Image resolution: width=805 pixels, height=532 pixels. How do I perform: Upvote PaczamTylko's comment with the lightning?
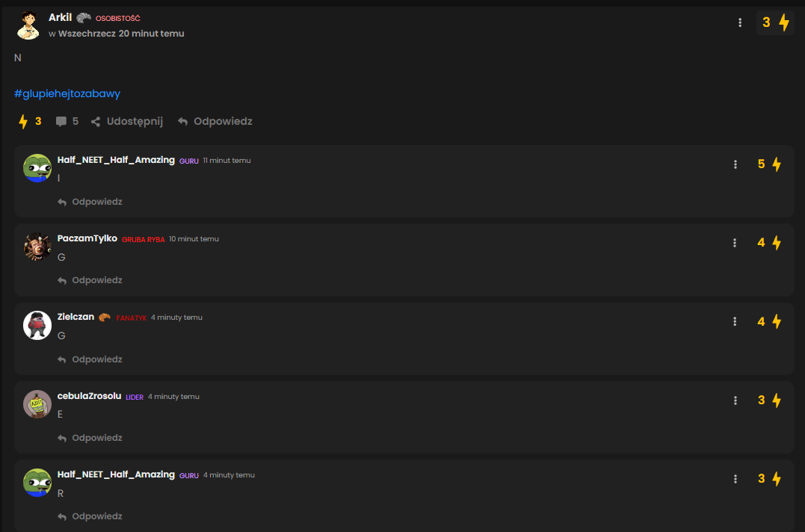pyautogui.click(x=777, y=243)
